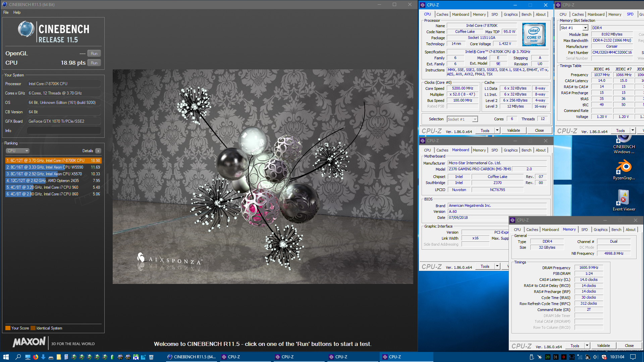Click the Info input field
The image size is (644, 362).
click(x=64, y=131)
